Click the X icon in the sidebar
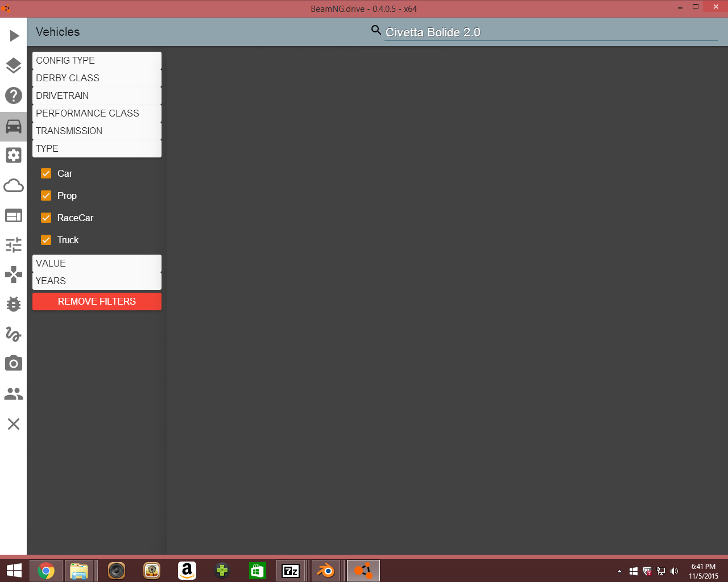 click(14, 424)
